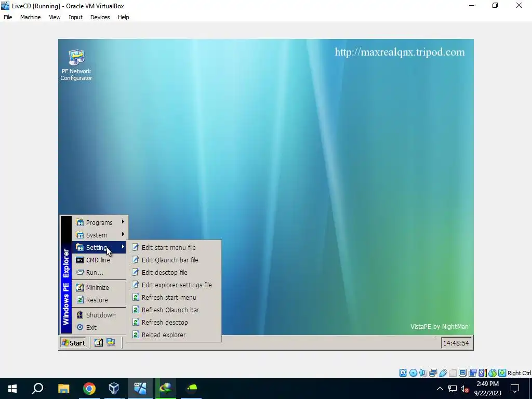Screen dimensions: 532x399
Task: Click the hard disk activity status icon
Action: pyautogui.click(x=403, y=373)
